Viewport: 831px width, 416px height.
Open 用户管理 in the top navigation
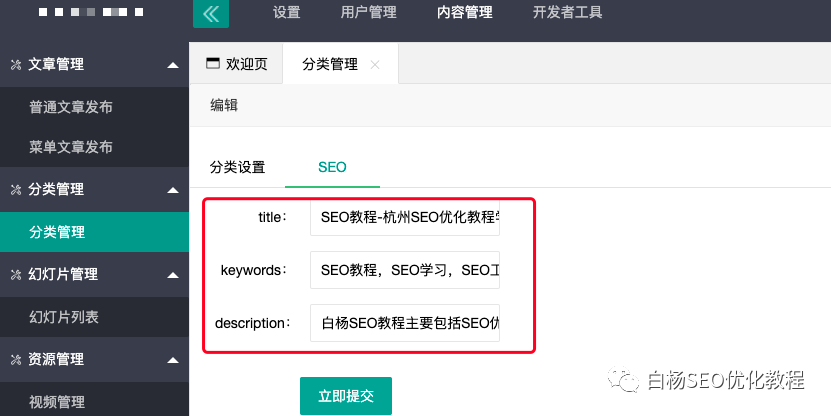coord(368,13)
